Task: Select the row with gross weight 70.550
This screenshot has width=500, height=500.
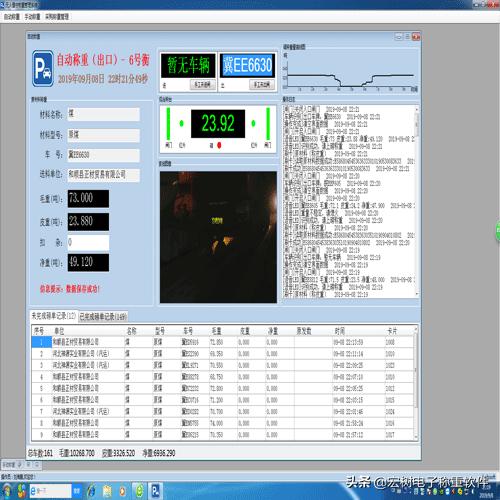Action: 223,365
